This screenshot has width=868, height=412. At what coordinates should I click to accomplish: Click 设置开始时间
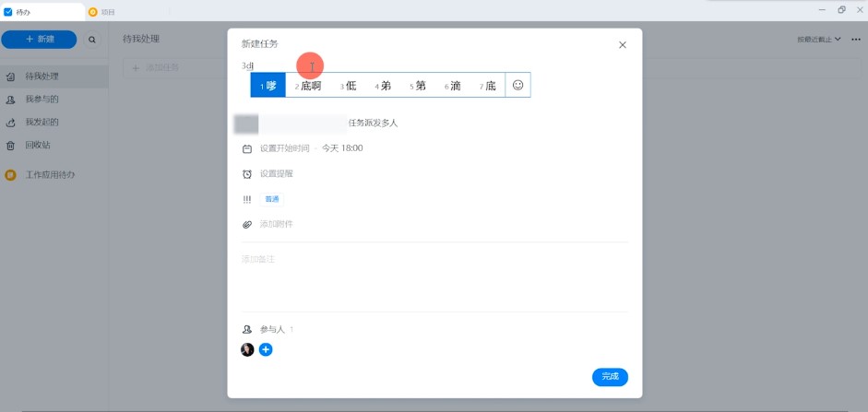(x=284, y=148)
